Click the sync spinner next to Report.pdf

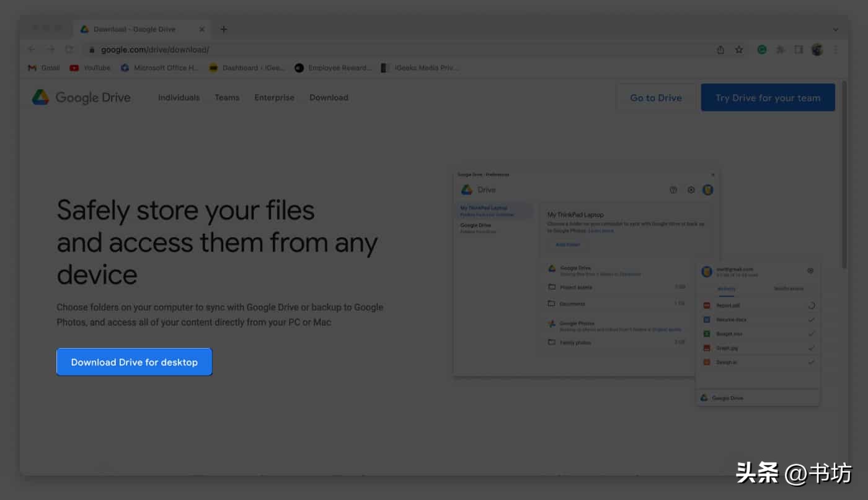click(811, 305)
